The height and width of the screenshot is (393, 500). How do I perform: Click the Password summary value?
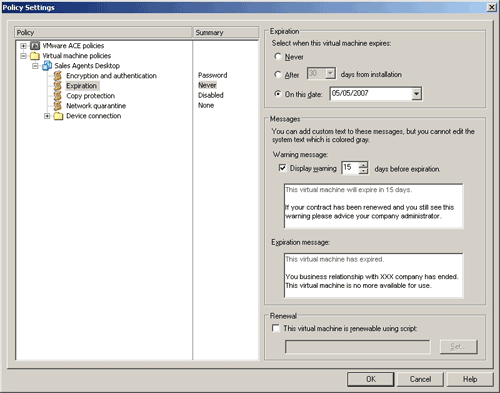point(213,75)
